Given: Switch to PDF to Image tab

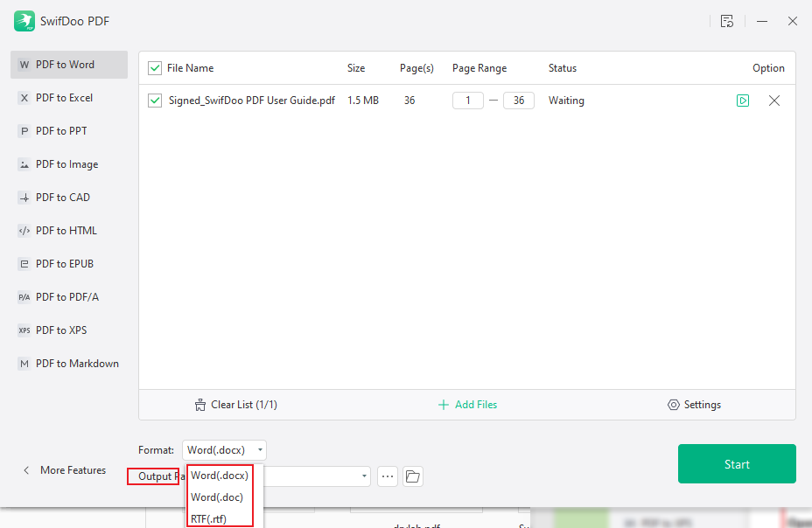Looking at the screenshot, I should [x=69, y=164].
